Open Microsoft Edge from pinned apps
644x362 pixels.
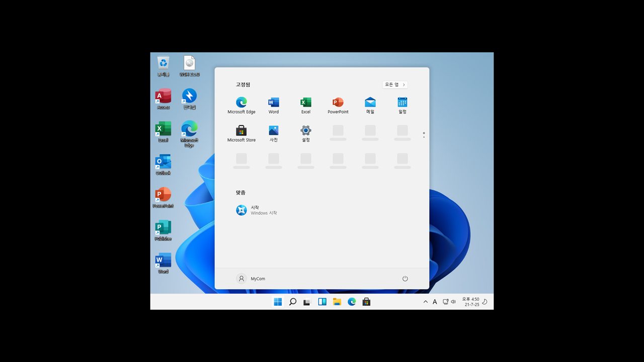[242, 106]
